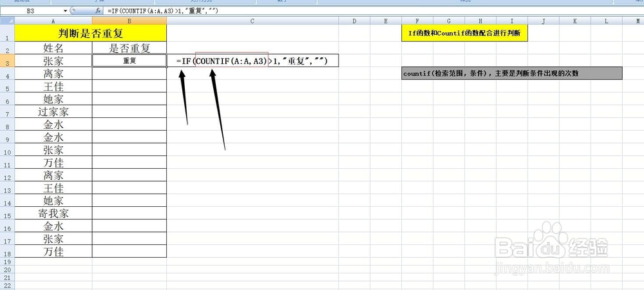Select 王佳 in row 13
The height and width of the screenshot is (290, 644).
(53, 188)
